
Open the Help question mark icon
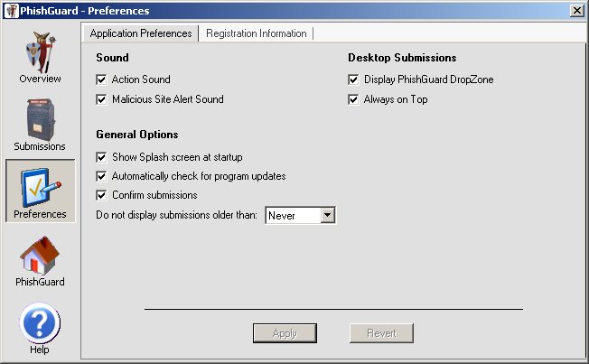40,323
